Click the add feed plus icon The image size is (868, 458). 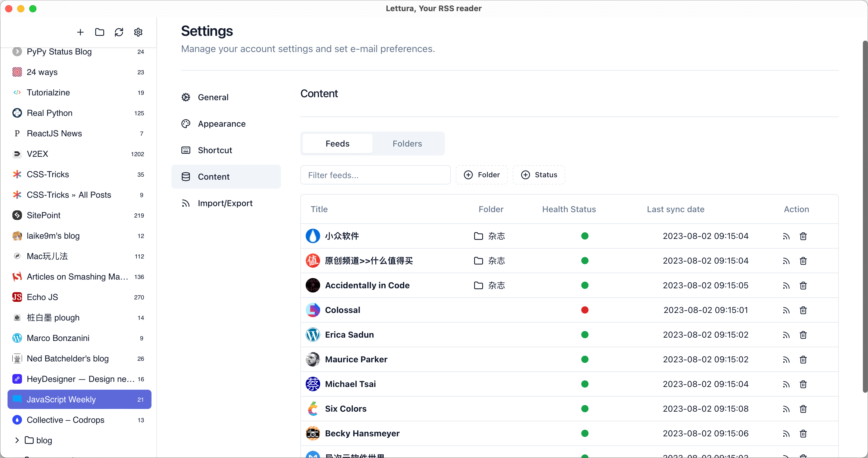pyautogui.click(x=80, y=32)
